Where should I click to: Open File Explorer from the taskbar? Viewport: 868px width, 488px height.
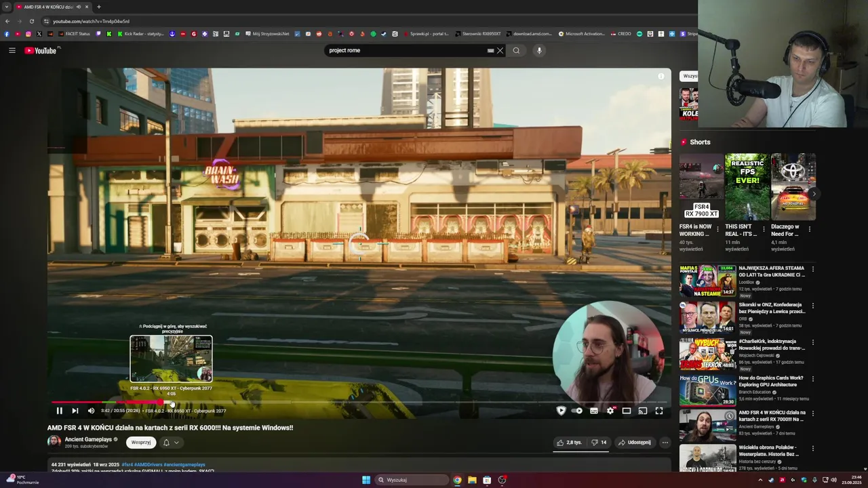pos(472,480)
